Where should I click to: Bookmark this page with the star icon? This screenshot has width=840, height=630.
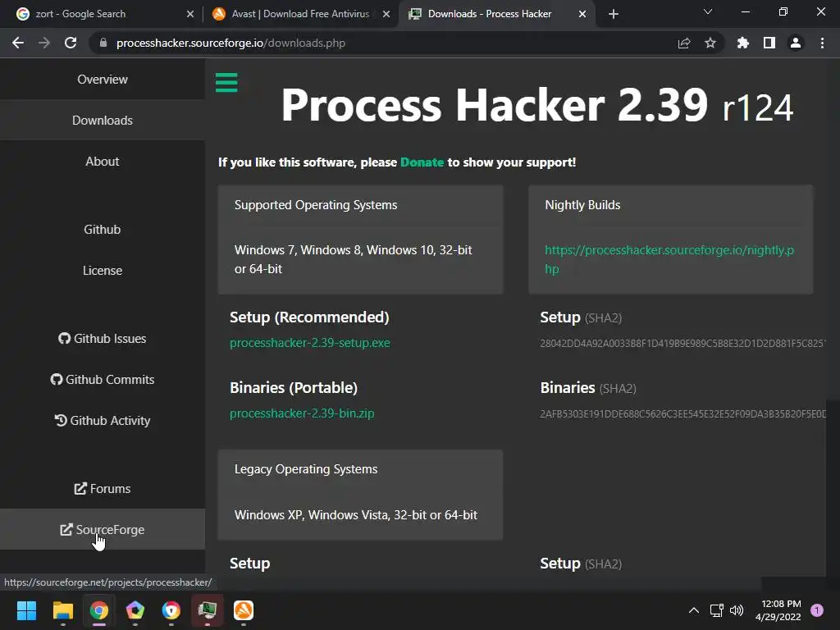pos(710,43)
